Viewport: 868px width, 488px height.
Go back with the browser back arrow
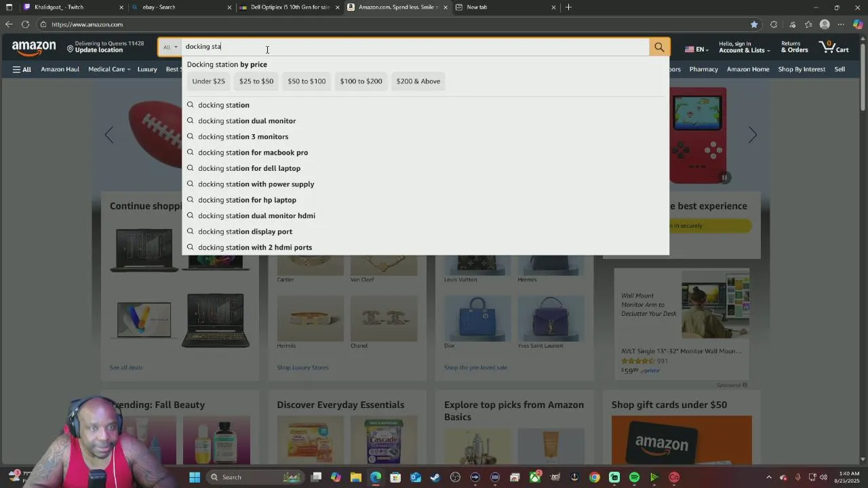tap(9, 24)
